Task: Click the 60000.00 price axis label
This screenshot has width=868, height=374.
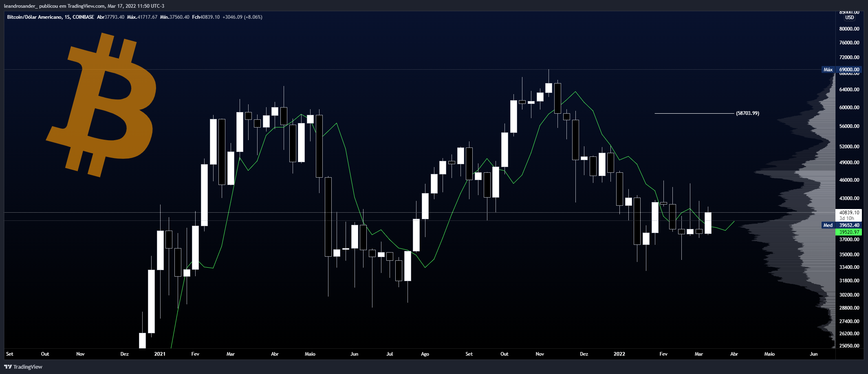Action: point(849,108)
